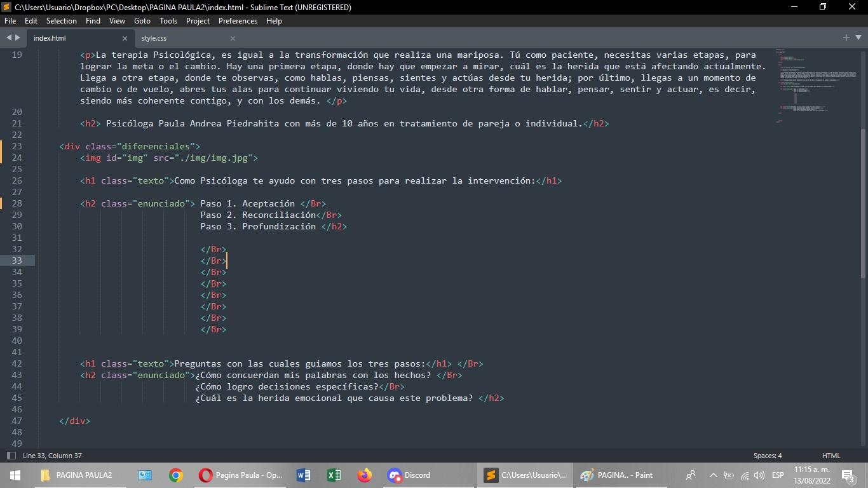Click Sublime Text icon in title bar
The height and width of the screenshot is (488, 868).
[6, 7]
